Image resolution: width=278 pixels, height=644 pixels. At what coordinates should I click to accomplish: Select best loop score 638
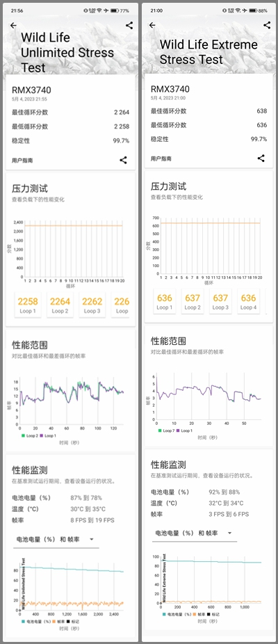click(261, 111)
